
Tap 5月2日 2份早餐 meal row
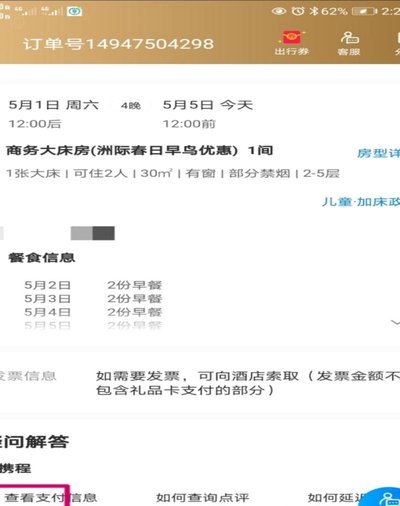pos(93,285)
